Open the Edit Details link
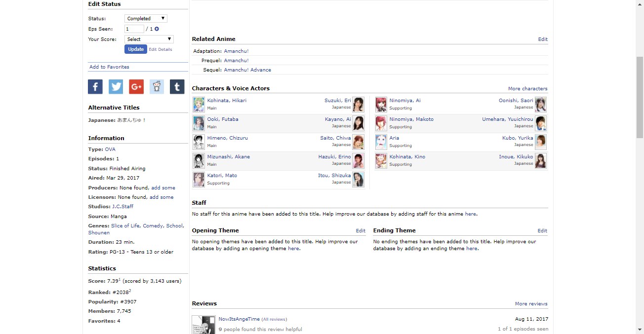 coord(161,49)
